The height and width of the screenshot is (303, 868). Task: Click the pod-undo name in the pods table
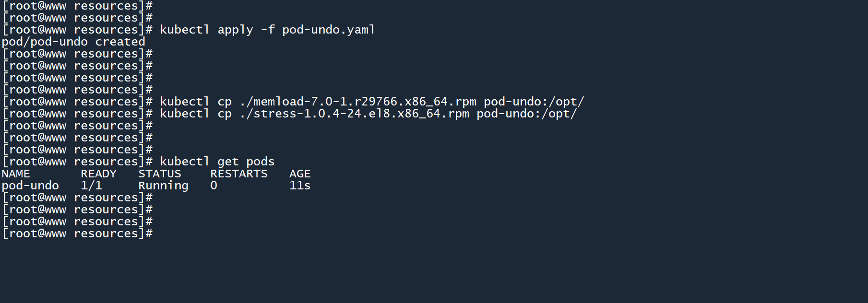pyautogui.click(x=30, y=186)
